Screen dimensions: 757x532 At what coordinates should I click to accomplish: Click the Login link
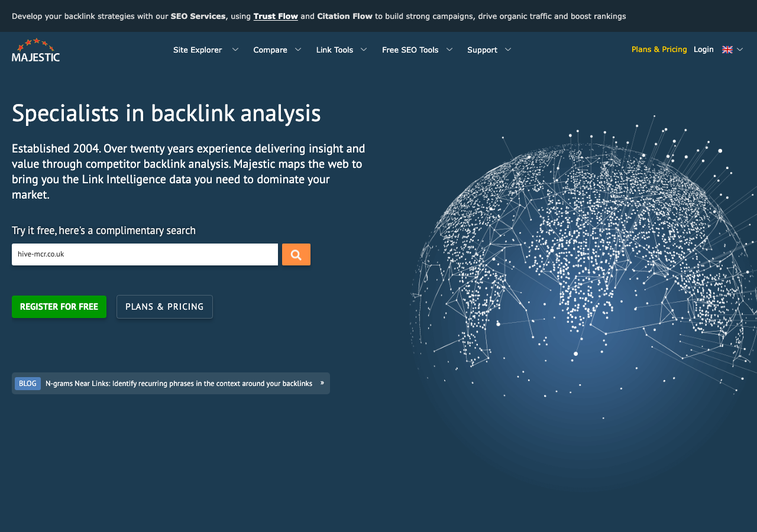click(704, 50)
